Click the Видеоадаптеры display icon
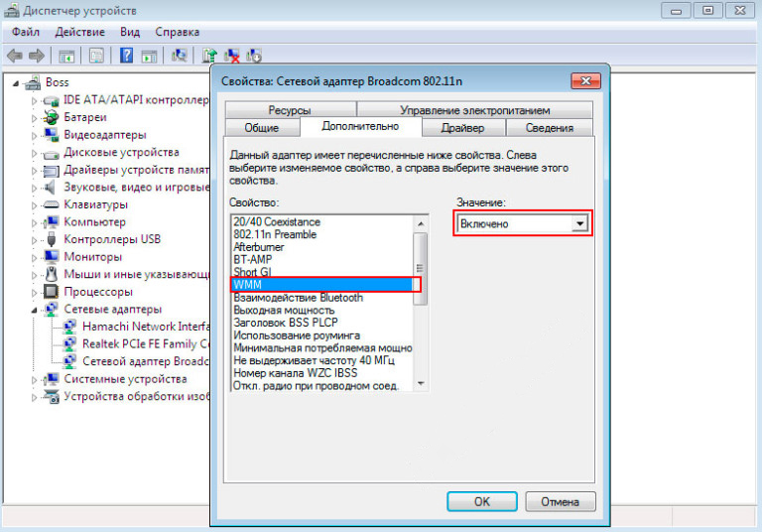 (x=51, y=135)
